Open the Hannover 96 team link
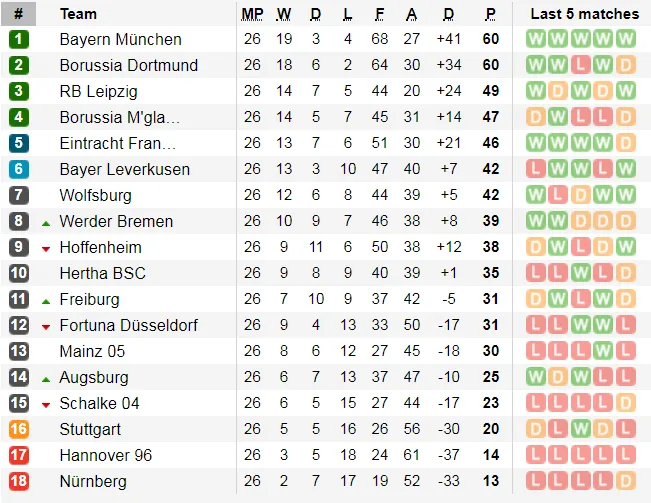651x503 pixels. 106,455
